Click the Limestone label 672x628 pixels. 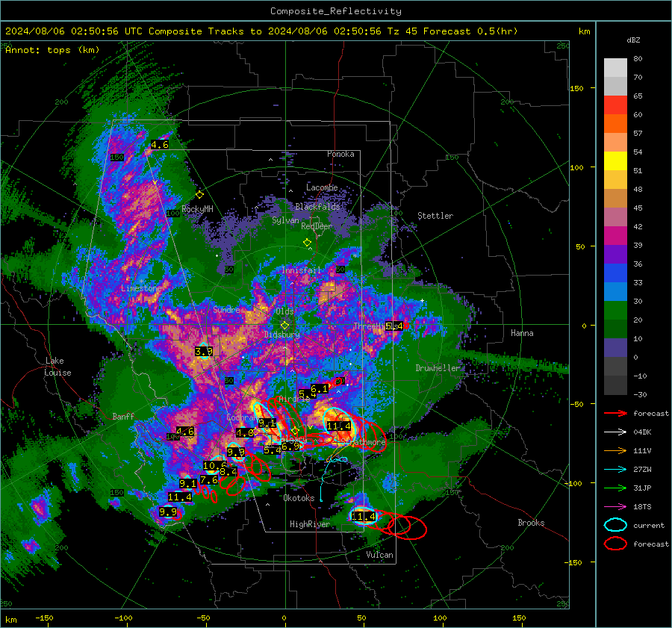pyautogui.click(x=141, y=288)
